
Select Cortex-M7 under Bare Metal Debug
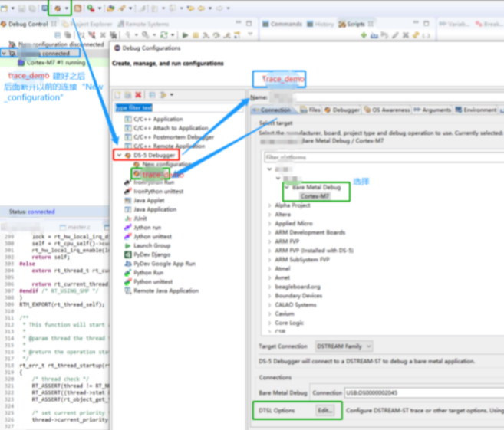(x=314, y=195)
